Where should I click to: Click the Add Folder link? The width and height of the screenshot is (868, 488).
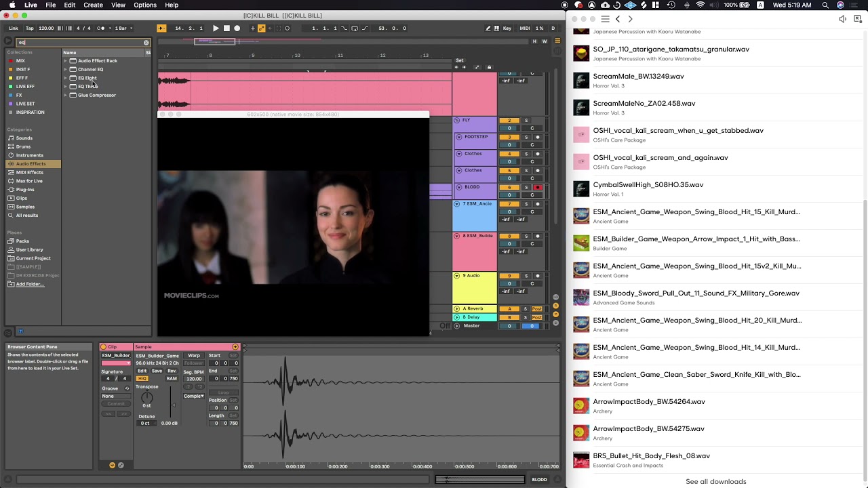tap(30, 284)
